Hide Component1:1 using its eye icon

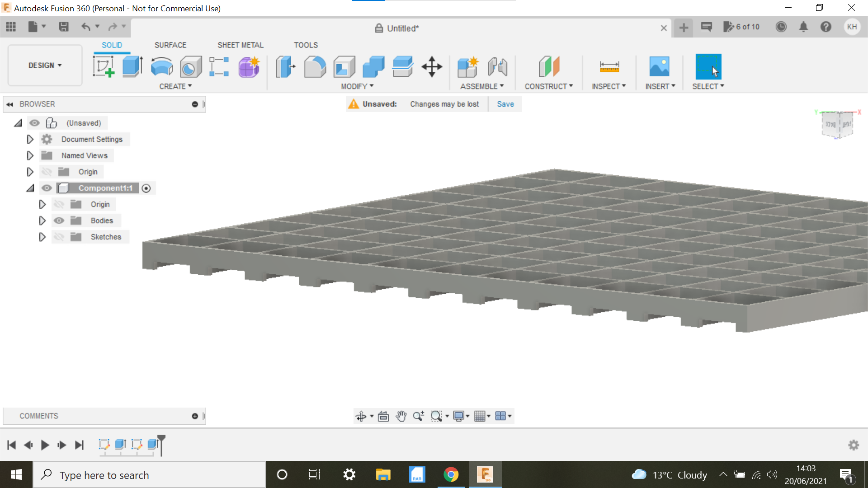tap(47, 188)
